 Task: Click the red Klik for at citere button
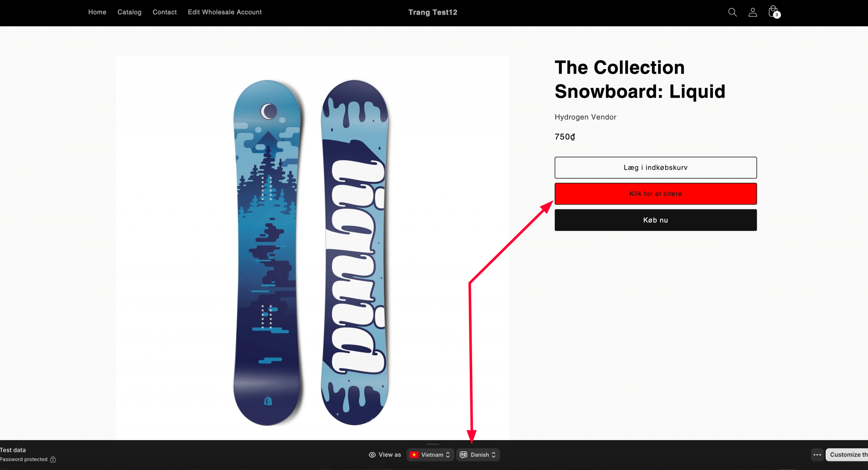[x=656, y=194]
